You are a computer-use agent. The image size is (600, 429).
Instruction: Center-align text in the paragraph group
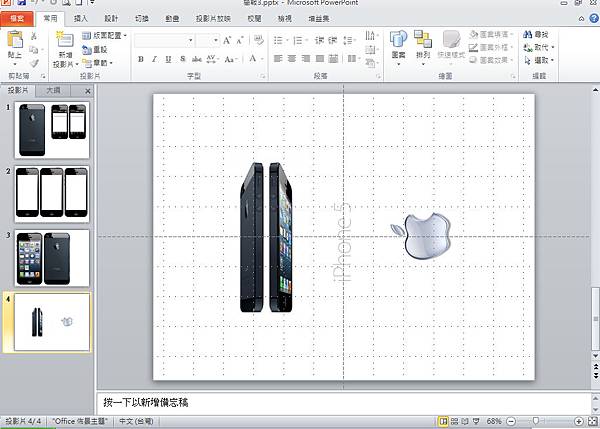(x=292, y=59)
